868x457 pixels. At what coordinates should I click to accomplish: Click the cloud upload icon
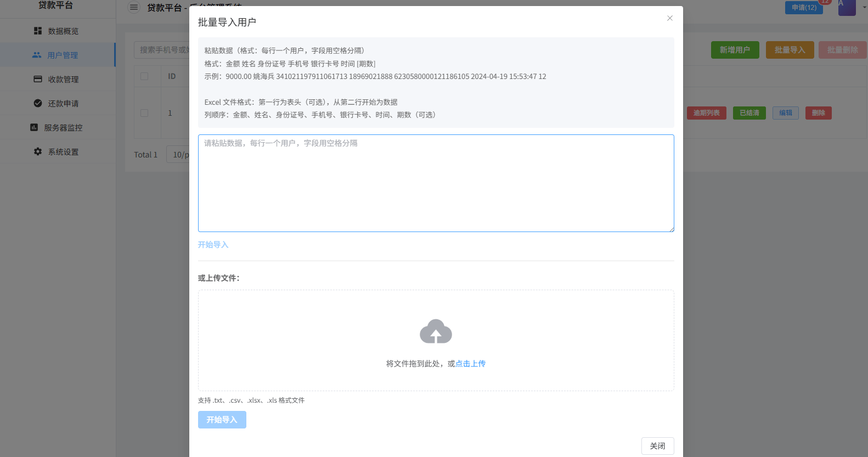[436, 332]
